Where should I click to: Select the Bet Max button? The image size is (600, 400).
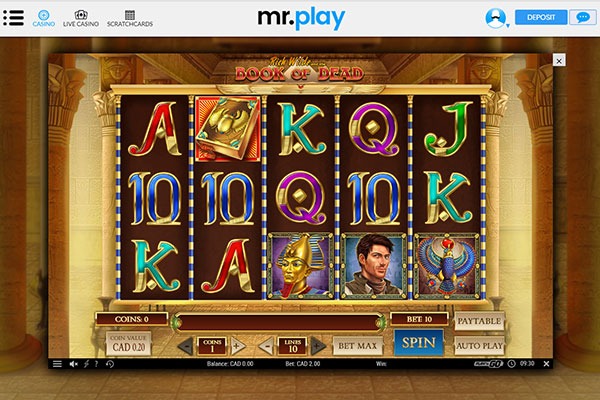click(357, 346)
